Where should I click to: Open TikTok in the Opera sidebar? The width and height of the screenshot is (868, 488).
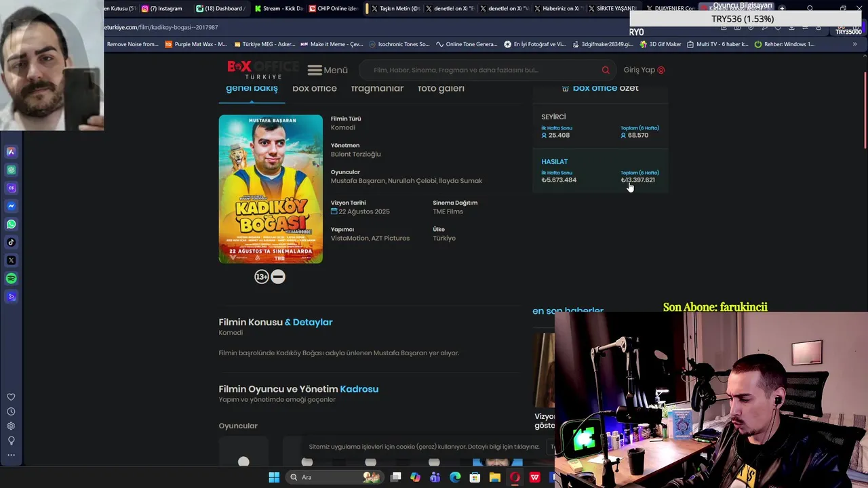click(11, 242)
